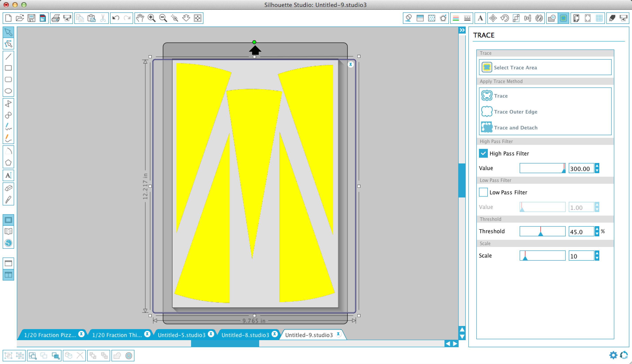This screenshot has width=632, height=364.
Task: Click the Threshold value field 45.0
Action: [581, 231]
